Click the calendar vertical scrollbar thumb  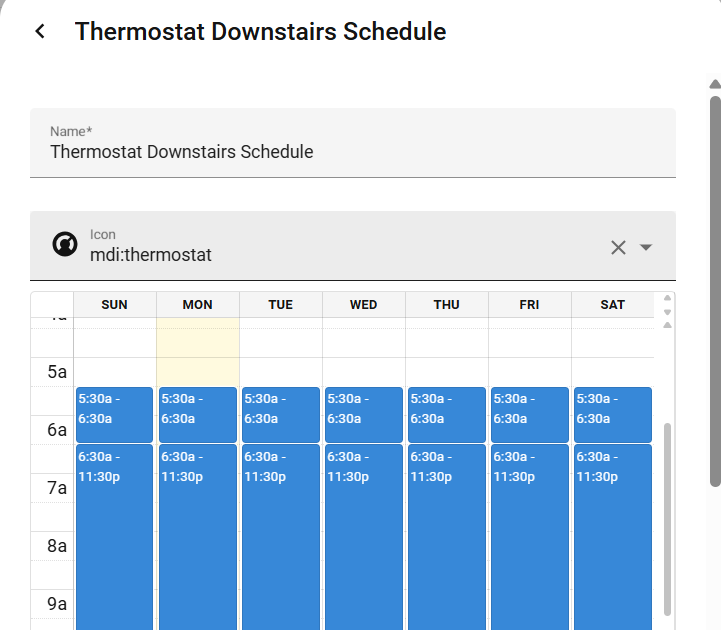point(668,520)
